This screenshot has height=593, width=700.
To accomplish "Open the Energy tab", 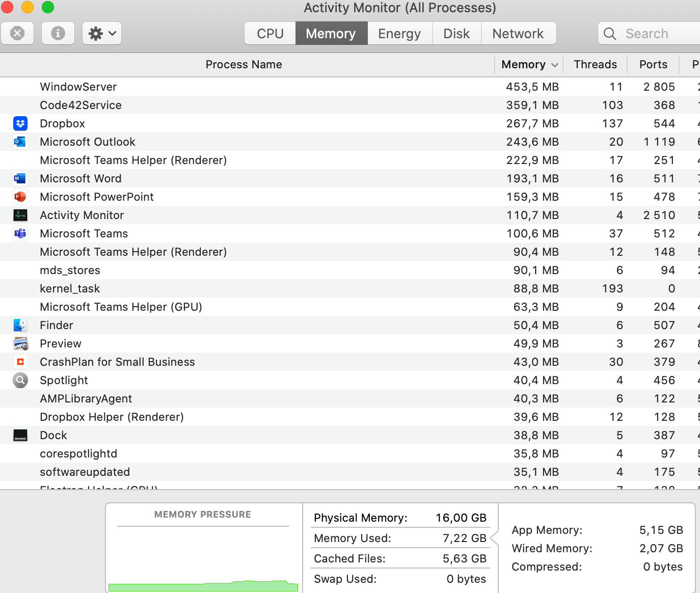I will pos(400,34).
